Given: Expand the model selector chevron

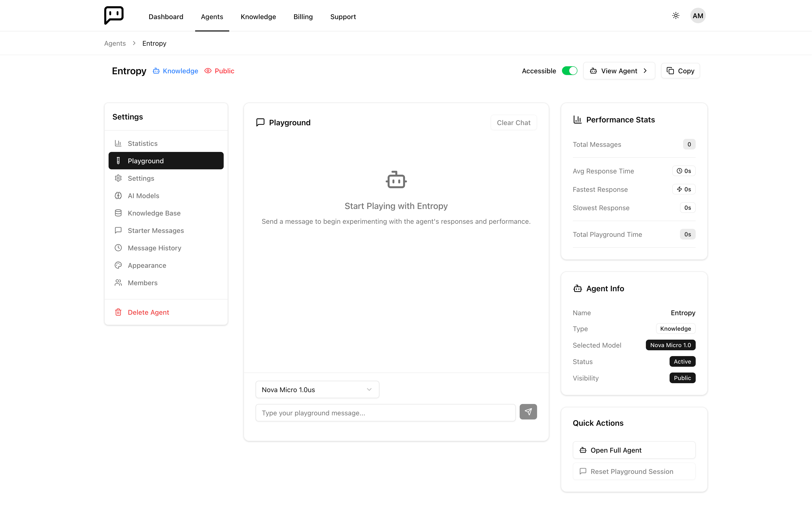Looking at the screenshot, I should [369, 390].
